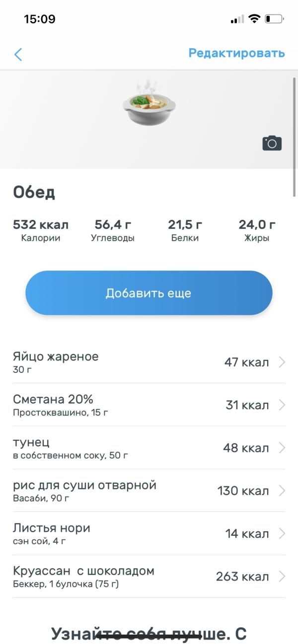Tap the battery icon in status bar

pyautogui.click(x=274, y=19)
